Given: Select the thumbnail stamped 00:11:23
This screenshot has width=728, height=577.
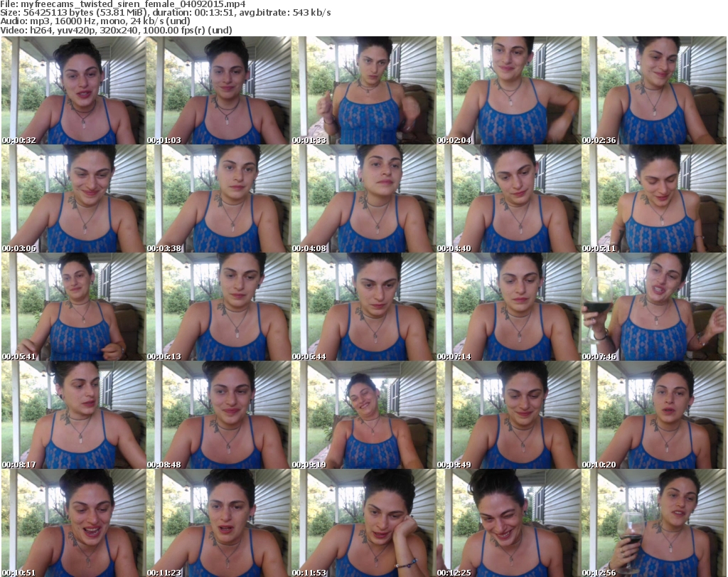Looking at the screenshot, I should coord(219,523).
